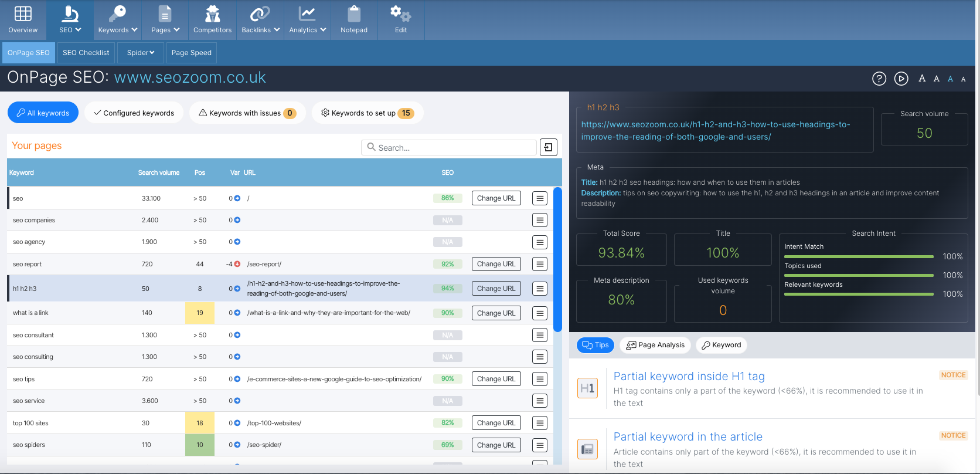
Task: Click the Topics used progress bar
Action: click(859, 275)
